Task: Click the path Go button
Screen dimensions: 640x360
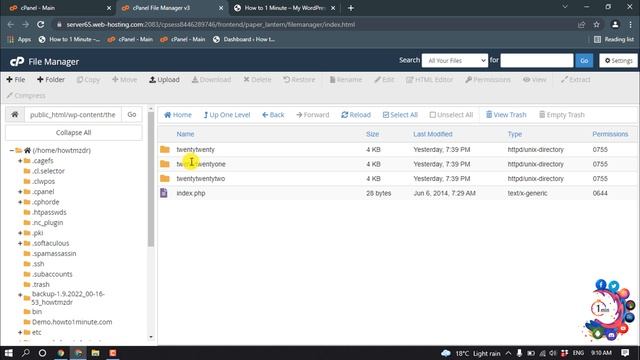Action: point(132,114)
